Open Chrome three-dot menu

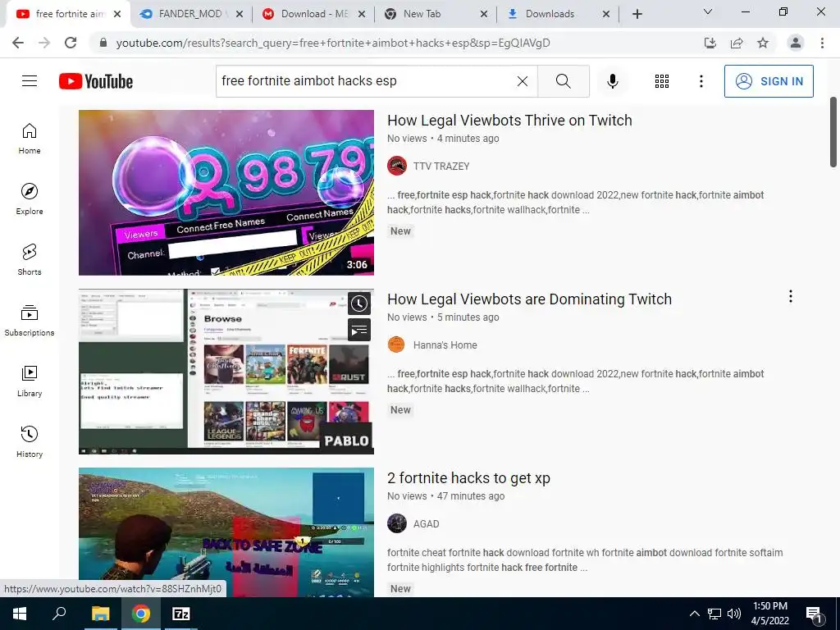coord(822,43)
